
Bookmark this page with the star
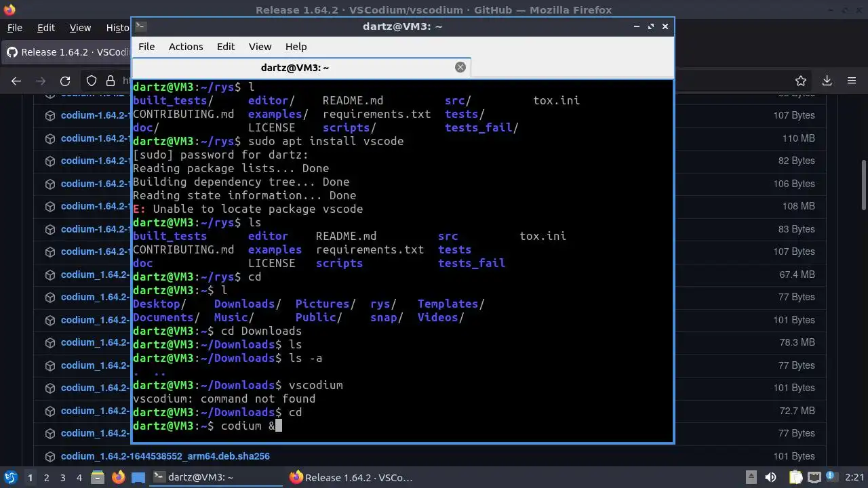801,81
